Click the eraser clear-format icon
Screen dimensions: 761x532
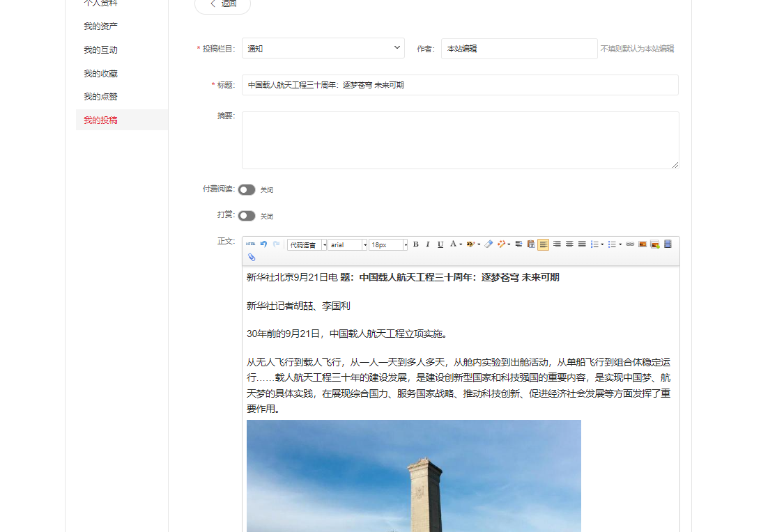(x=489, y=244)
